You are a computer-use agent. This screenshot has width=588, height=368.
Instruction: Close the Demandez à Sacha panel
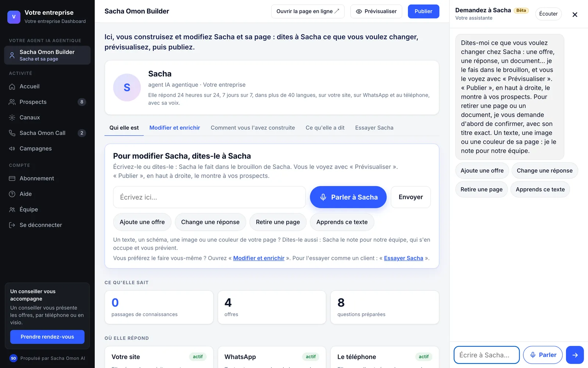pos(575,14)
